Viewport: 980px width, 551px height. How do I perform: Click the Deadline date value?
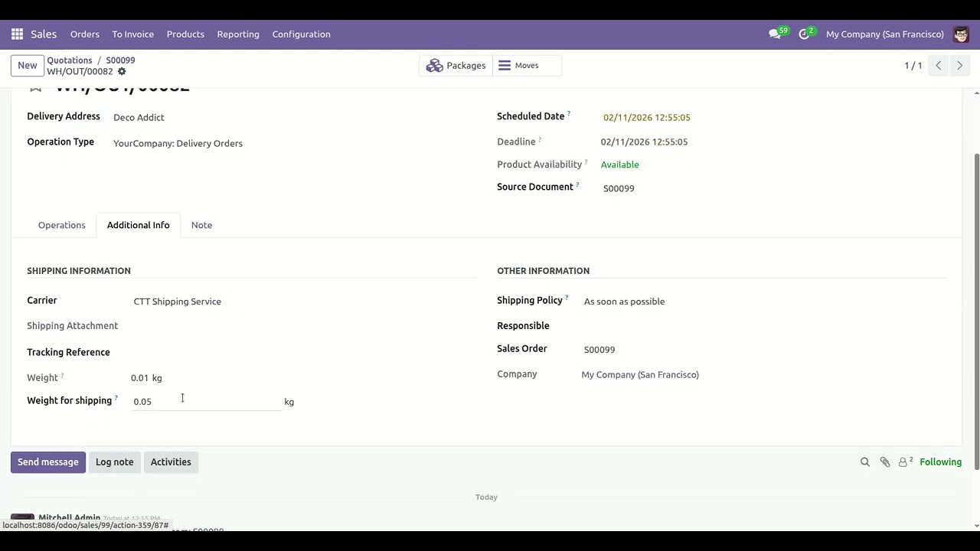click(x=644, y=142)
